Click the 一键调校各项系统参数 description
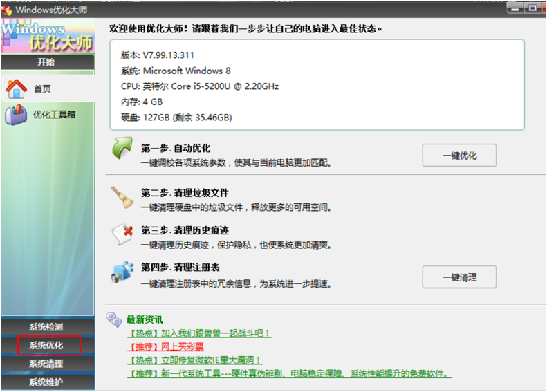This screenshot has height=392, width=547. click(236, 163)
